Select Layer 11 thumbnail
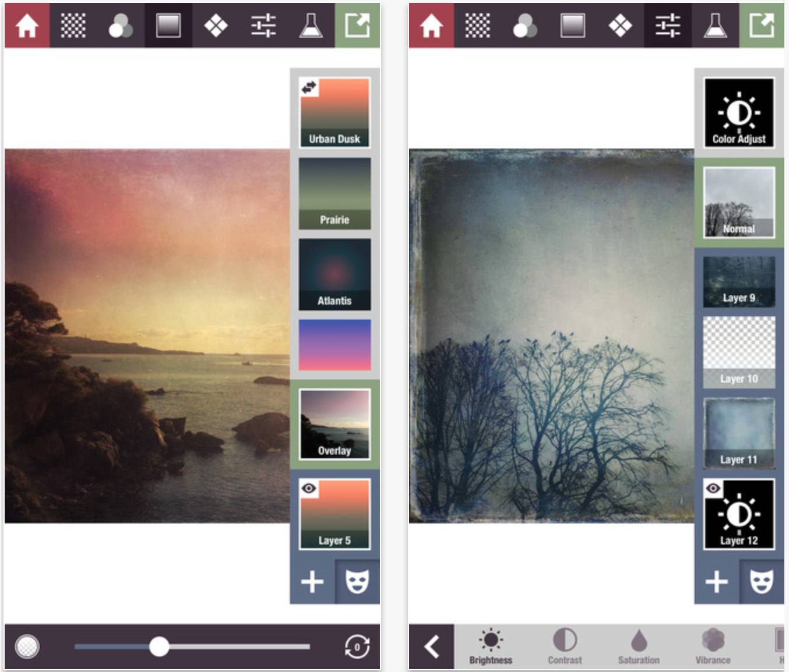Image resolution: width=789 pixels, height=672 pixels. click(x=739, y=433)
